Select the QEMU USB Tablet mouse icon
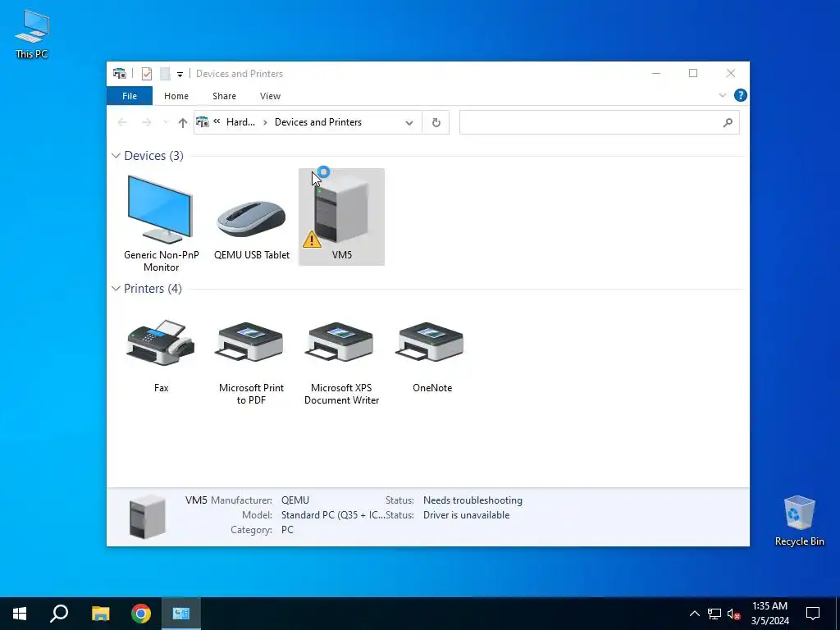 pyautogui.click(x=251, y=218)
